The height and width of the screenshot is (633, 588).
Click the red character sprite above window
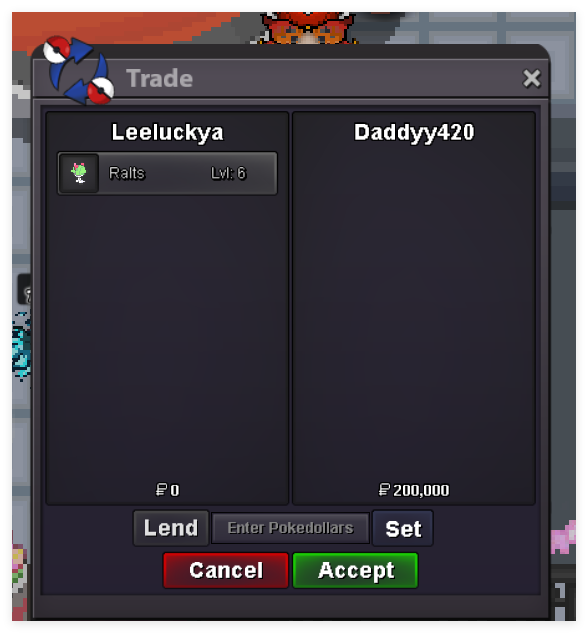[308, 27]
